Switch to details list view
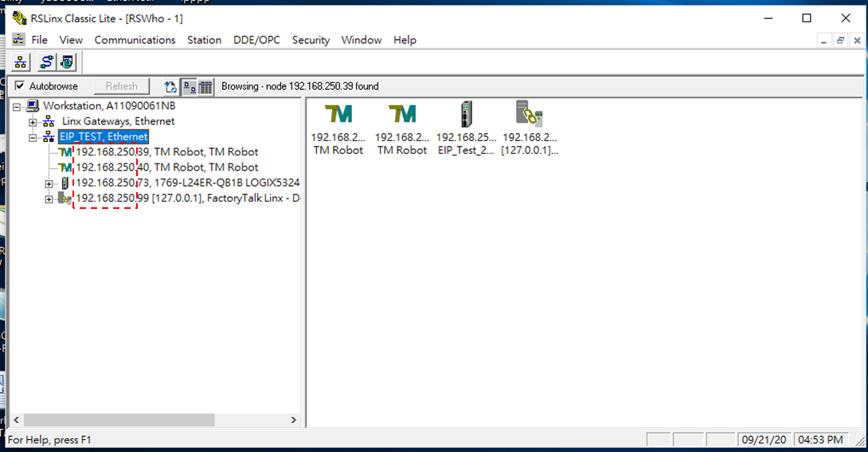 point(205,87)
